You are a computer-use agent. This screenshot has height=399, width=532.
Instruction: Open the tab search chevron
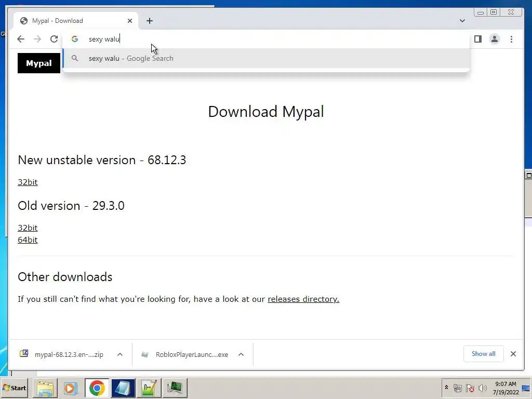[462, 21]
